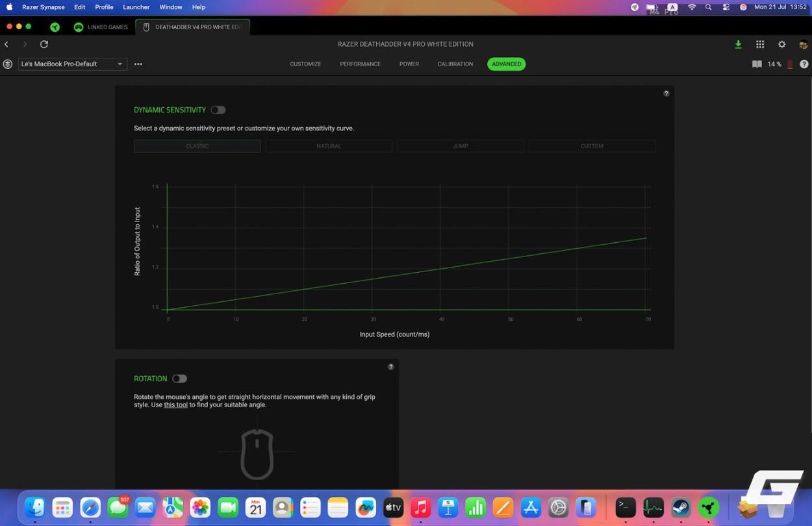Open the help question mark by battery
This screenshot has width=812, height=526.
[x=804, y=64]
